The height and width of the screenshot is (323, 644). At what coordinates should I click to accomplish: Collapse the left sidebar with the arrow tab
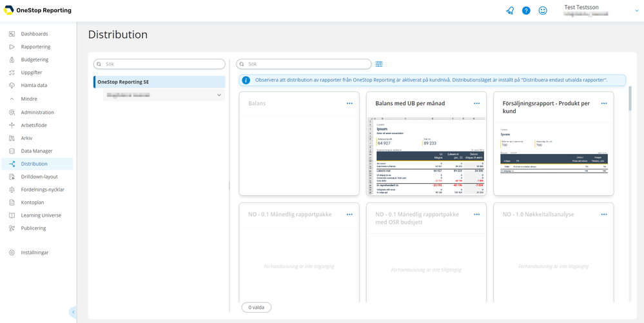(73, 312)
